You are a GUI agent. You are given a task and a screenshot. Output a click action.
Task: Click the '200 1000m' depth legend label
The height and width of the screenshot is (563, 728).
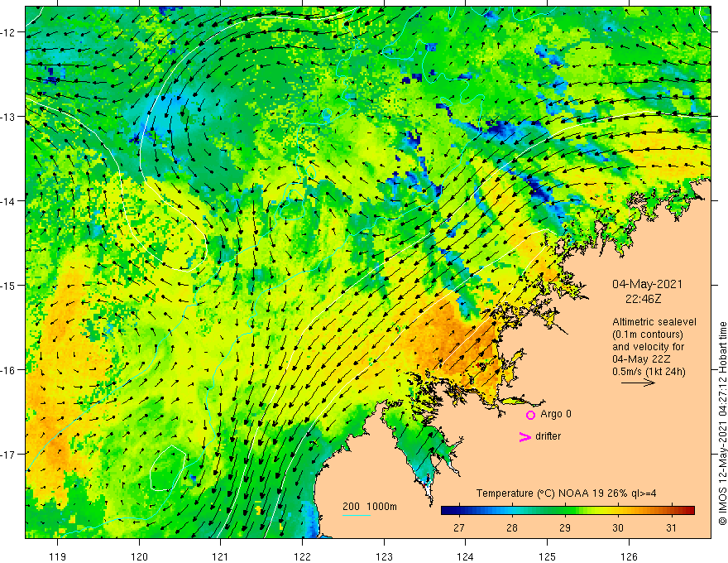370,507
